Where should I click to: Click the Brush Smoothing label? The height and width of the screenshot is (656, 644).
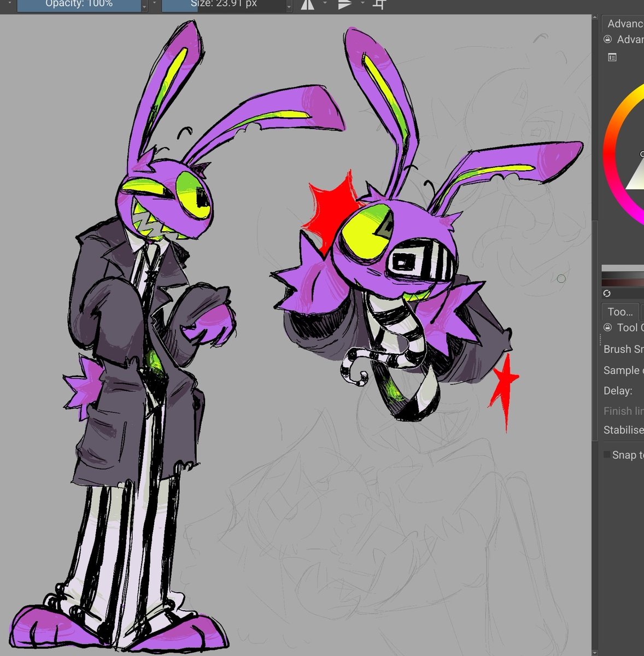pyautogui.click(x=623, y=349)
